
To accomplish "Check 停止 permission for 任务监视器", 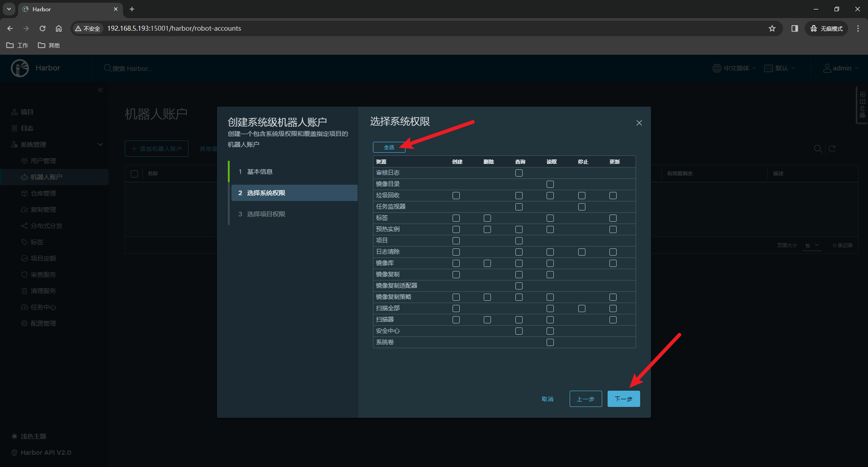I will click(582, 207).
